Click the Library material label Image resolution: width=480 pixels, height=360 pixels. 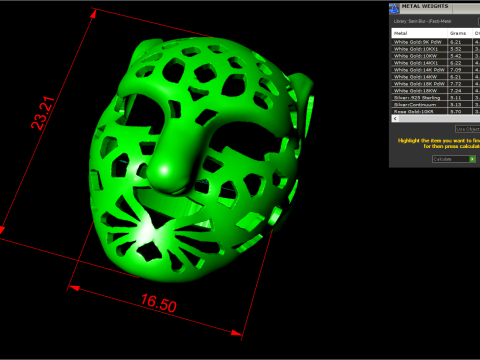pyautogui.click(x=422, y=21)
